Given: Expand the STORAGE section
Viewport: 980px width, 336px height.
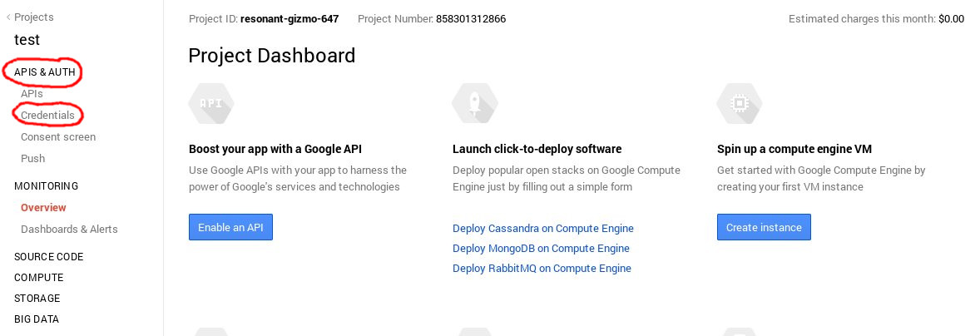Looking at the screenshot, I should click(37, 299).
